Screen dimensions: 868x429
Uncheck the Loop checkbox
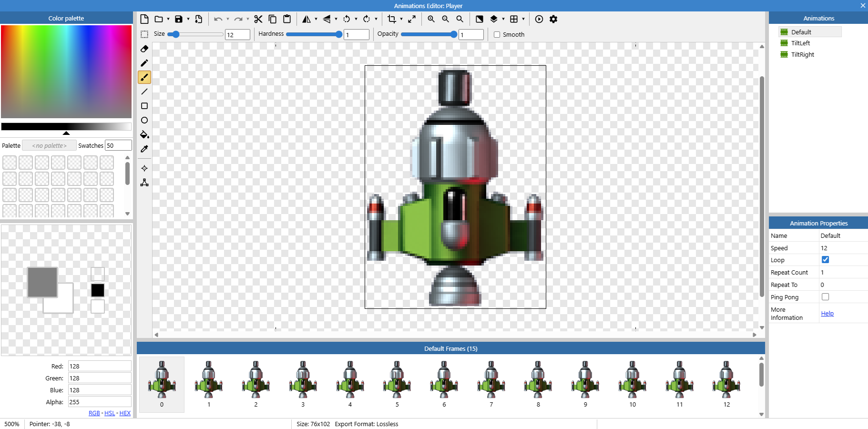pos(825,260)
